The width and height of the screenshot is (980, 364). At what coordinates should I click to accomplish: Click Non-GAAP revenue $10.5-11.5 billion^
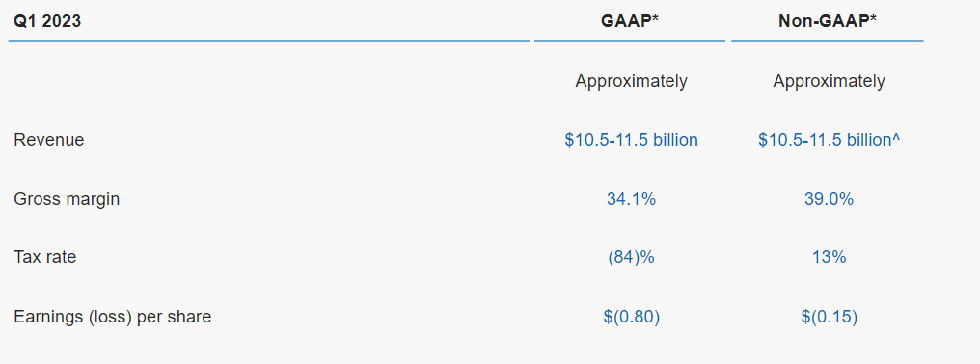coord(829,140)
